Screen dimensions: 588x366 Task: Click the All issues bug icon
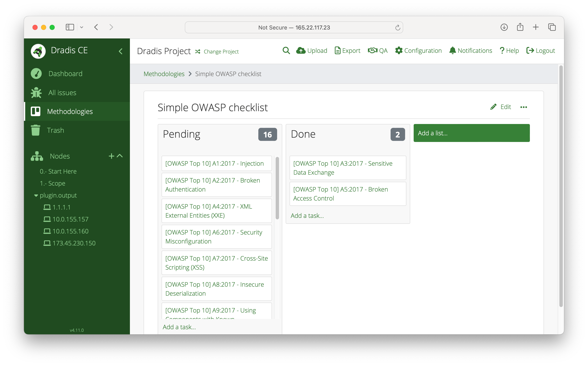(36, 93)
